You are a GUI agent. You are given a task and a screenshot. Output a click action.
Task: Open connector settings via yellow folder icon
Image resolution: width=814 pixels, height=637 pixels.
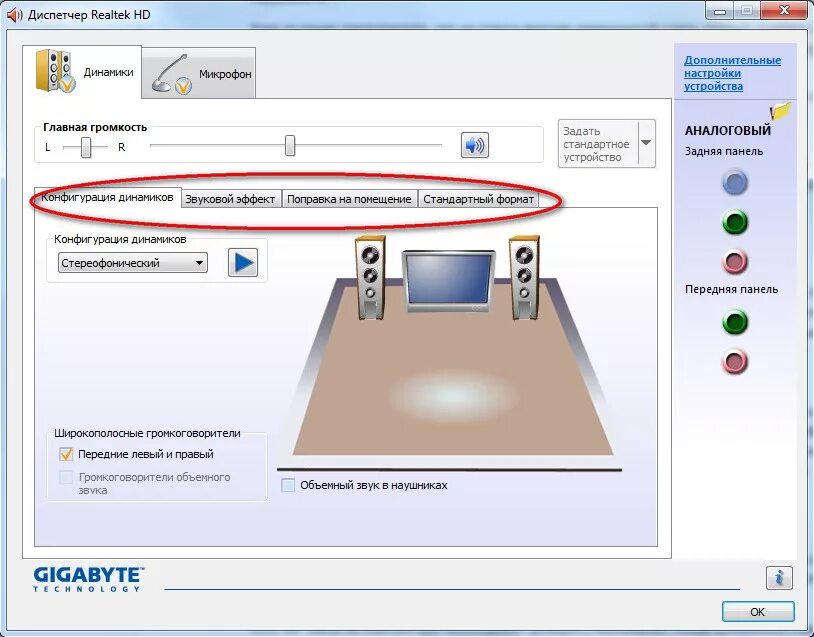coord(781,111)
